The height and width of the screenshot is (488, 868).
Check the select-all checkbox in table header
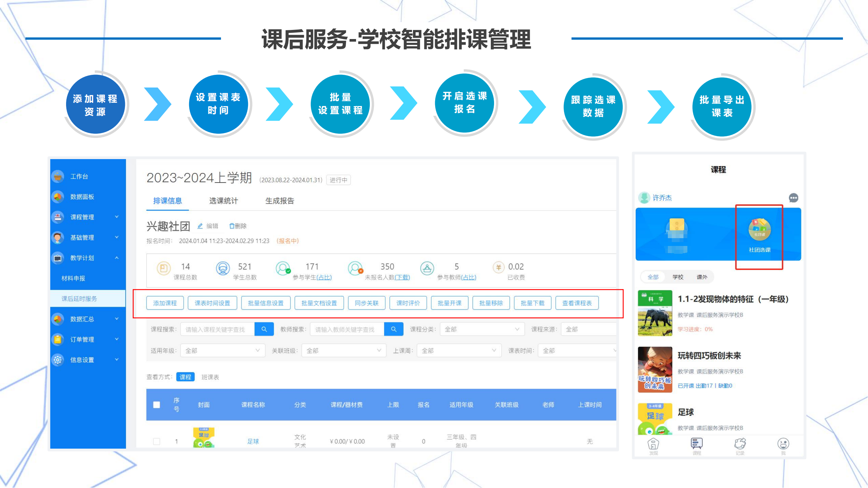[157, 405]
